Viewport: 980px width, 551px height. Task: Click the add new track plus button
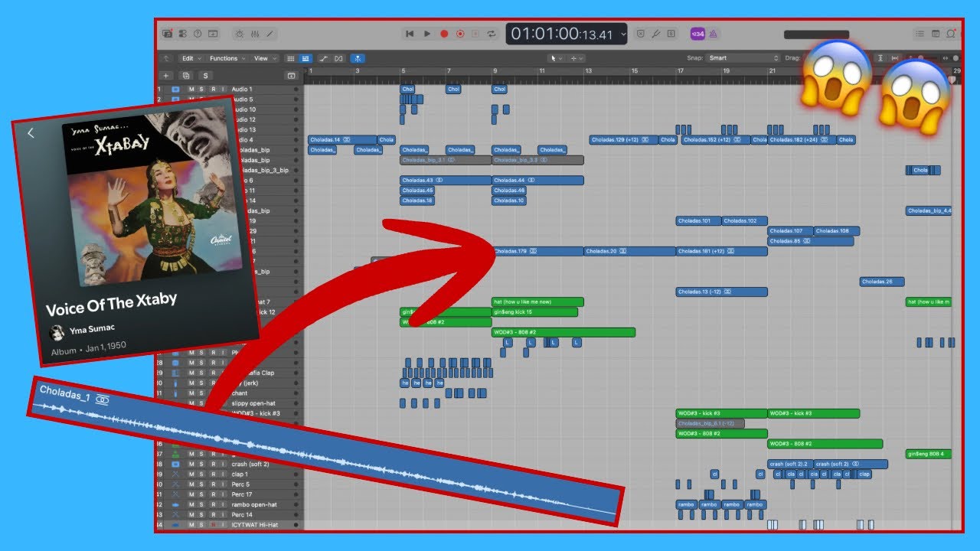[x=166, y=76]
